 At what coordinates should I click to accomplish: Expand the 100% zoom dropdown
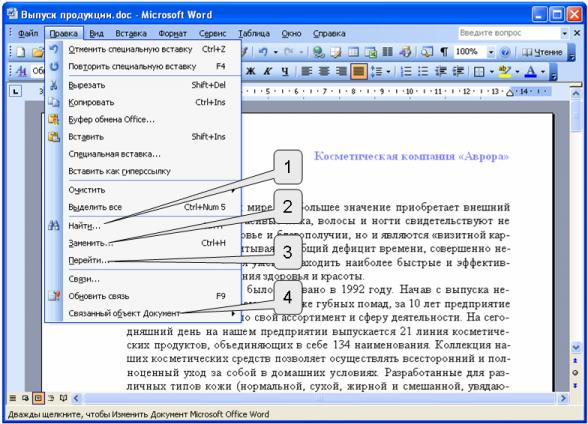pyautogui.click(x=491, y=52)
